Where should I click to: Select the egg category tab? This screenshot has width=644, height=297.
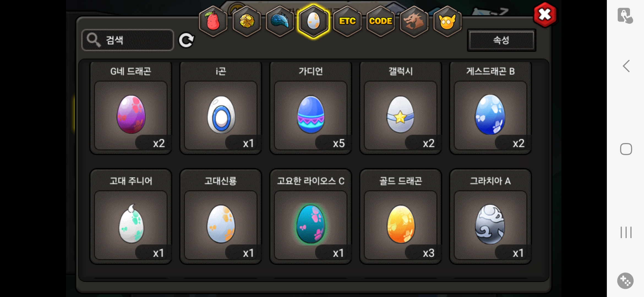pyautogui.click(x=313, y=21)
